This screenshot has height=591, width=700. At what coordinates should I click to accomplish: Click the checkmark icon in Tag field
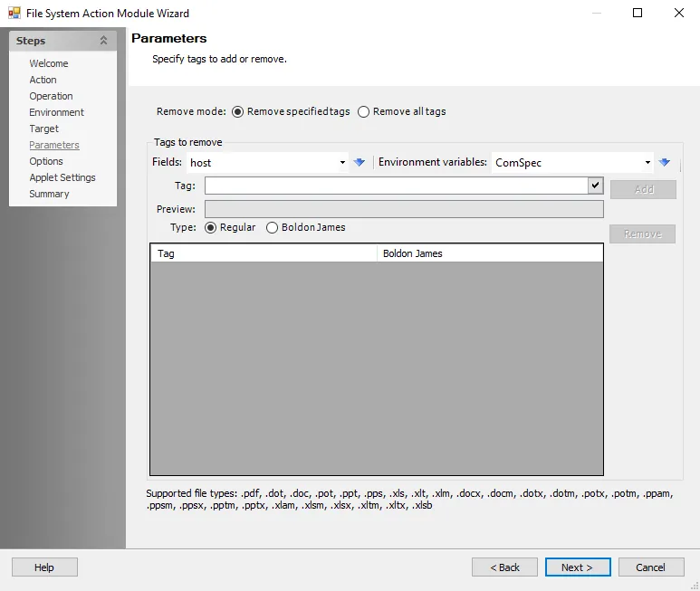596,186
